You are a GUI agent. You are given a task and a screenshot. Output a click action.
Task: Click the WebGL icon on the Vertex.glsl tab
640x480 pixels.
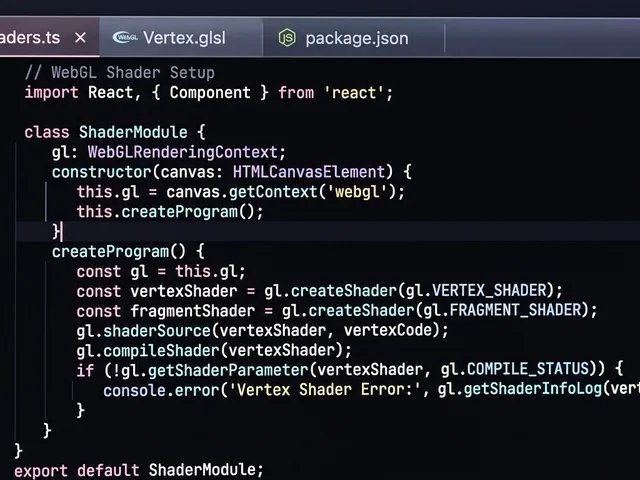[x=125, y=38]
